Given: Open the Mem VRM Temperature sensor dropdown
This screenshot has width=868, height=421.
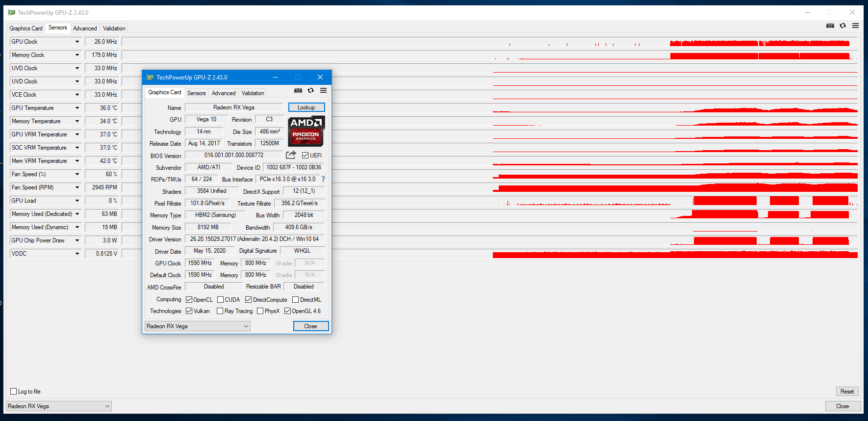Looking at the screenshot, I should (x=77, y=161).
